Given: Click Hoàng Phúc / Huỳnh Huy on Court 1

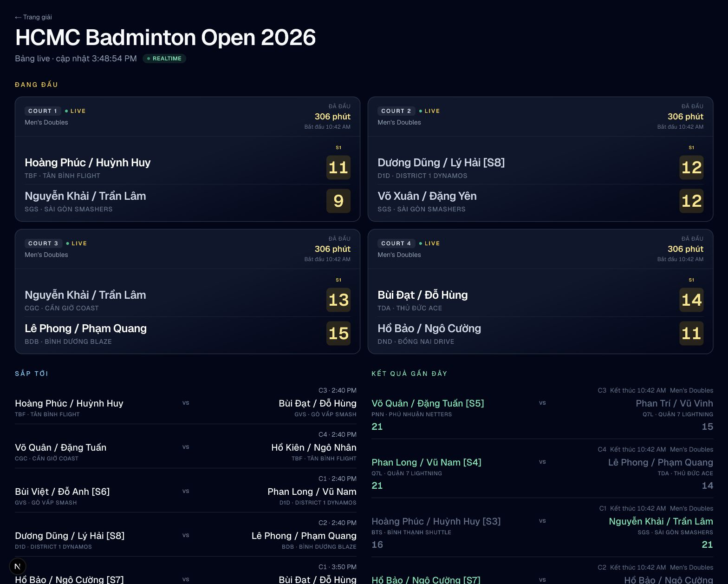Looking at the screenshot, I should 88,163.
